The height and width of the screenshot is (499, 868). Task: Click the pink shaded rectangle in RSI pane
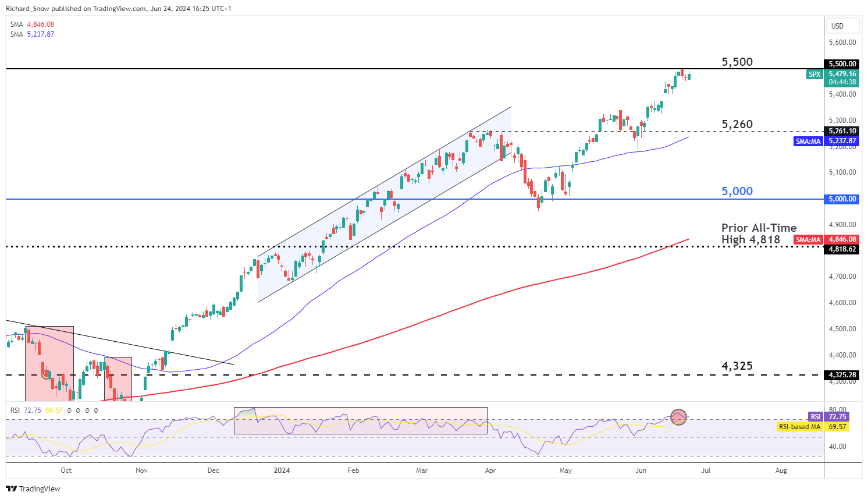tap(361, 420)
